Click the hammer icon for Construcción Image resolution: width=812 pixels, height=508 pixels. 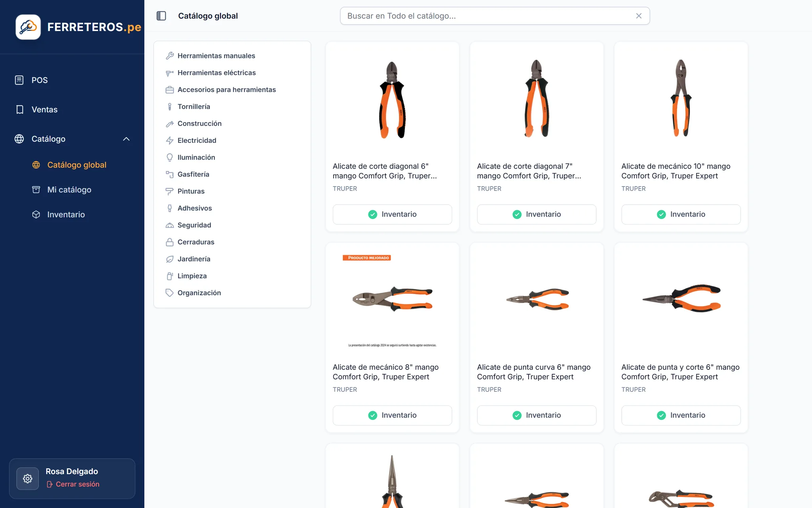(170, 124)
